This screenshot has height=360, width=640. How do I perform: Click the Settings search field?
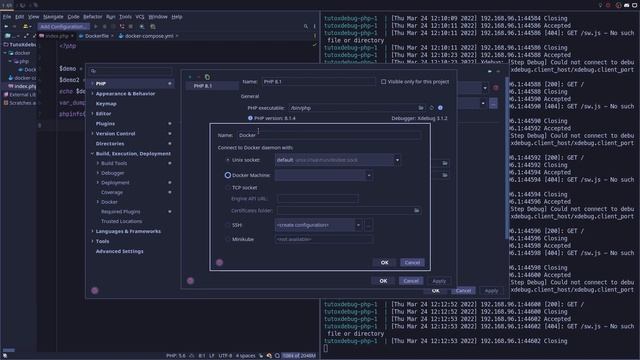pos(131,71)
